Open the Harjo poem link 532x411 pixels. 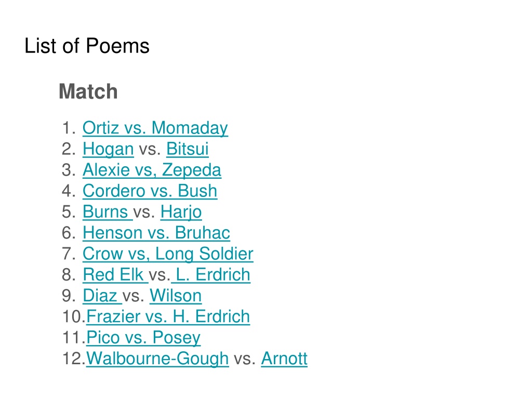181,212
